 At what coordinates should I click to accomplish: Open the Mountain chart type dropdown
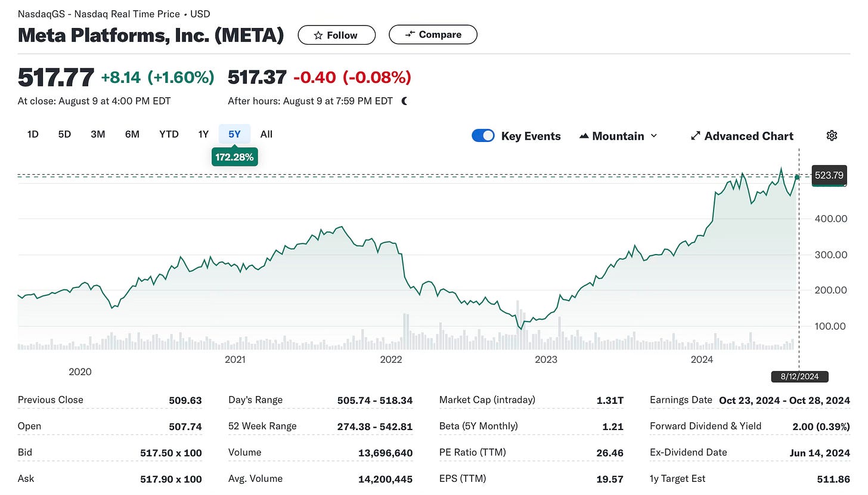[618, 136]
